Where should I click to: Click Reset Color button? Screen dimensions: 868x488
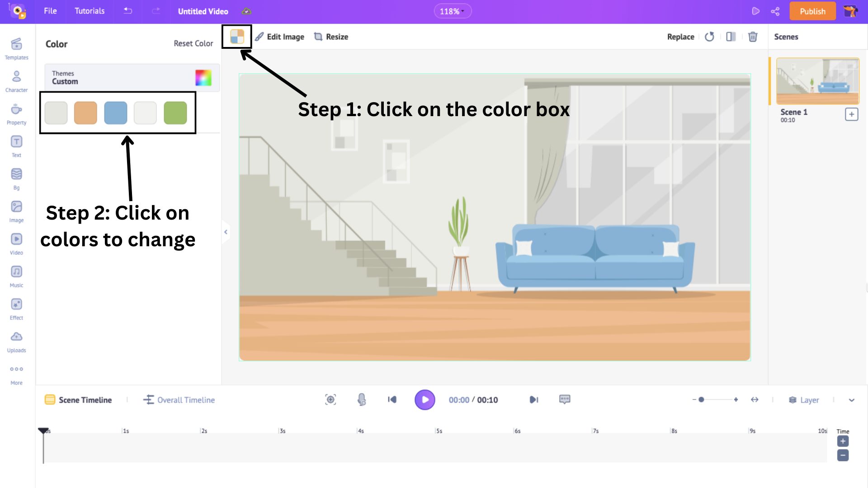(x=193, y=43)
